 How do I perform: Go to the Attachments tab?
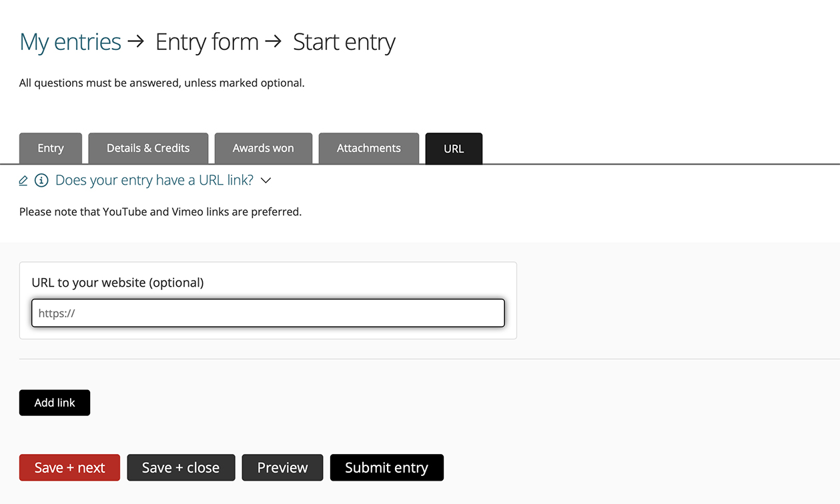tap(369, 148)
